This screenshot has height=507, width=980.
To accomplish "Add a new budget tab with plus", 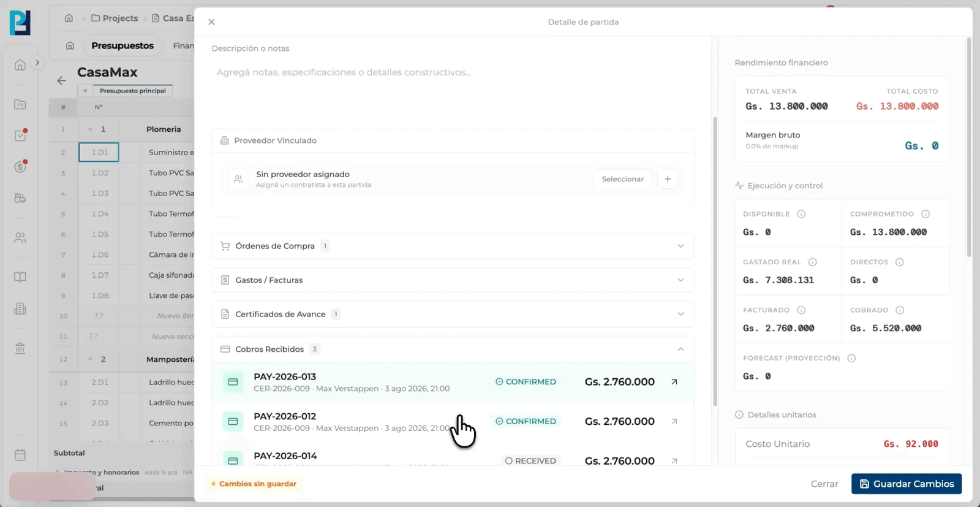I will 85,91.
